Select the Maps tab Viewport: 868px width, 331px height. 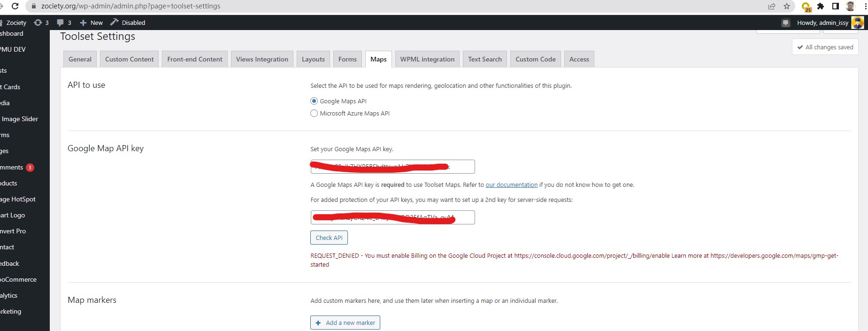(378, 59)
